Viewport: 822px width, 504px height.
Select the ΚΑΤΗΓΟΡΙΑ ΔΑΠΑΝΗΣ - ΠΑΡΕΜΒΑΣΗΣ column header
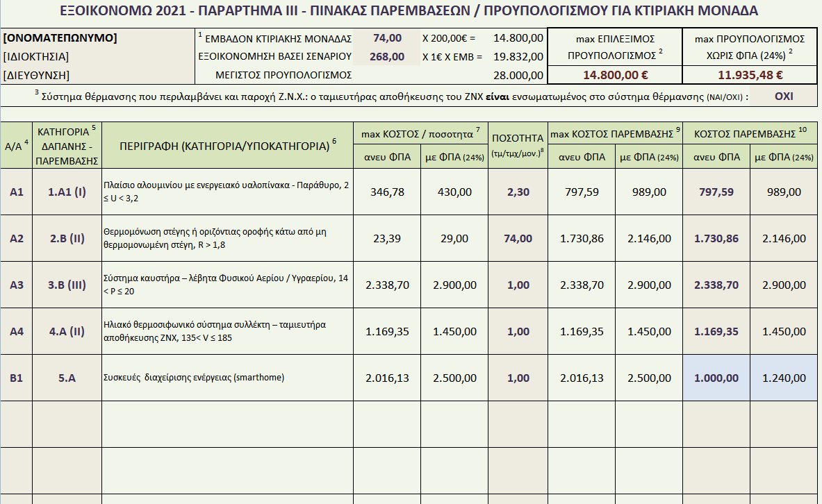point(67,146)
